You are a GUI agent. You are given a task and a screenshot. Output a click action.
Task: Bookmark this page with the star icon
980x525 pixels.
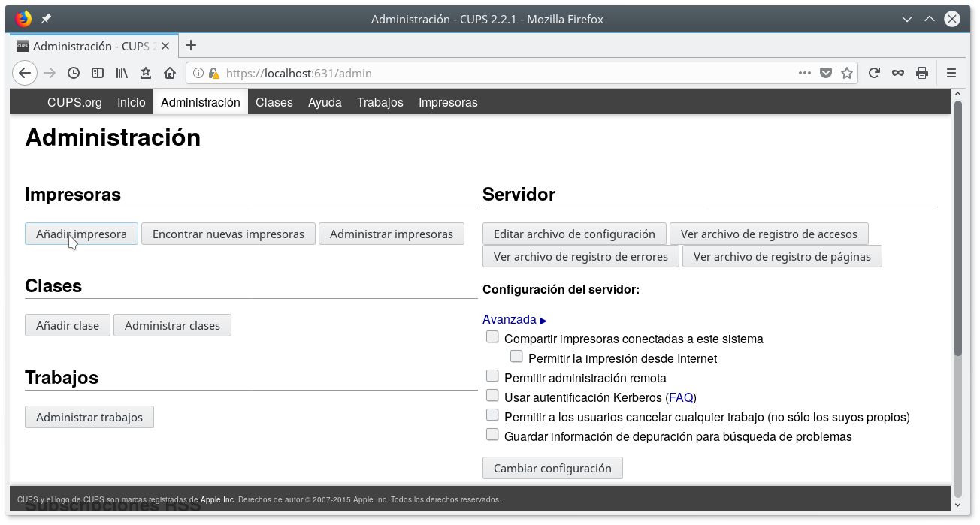click(847, 73)
